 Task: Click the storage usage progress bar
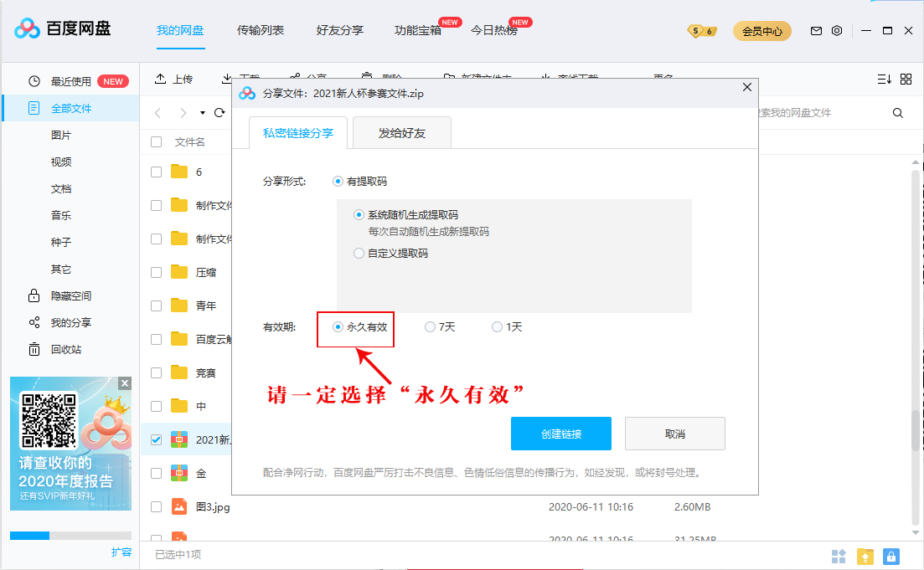(70, 535)
